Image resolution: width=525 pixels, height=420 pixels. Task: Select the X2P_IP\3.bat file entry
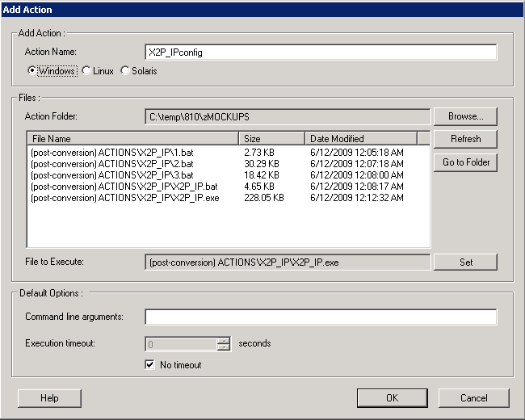pos(111,174)
